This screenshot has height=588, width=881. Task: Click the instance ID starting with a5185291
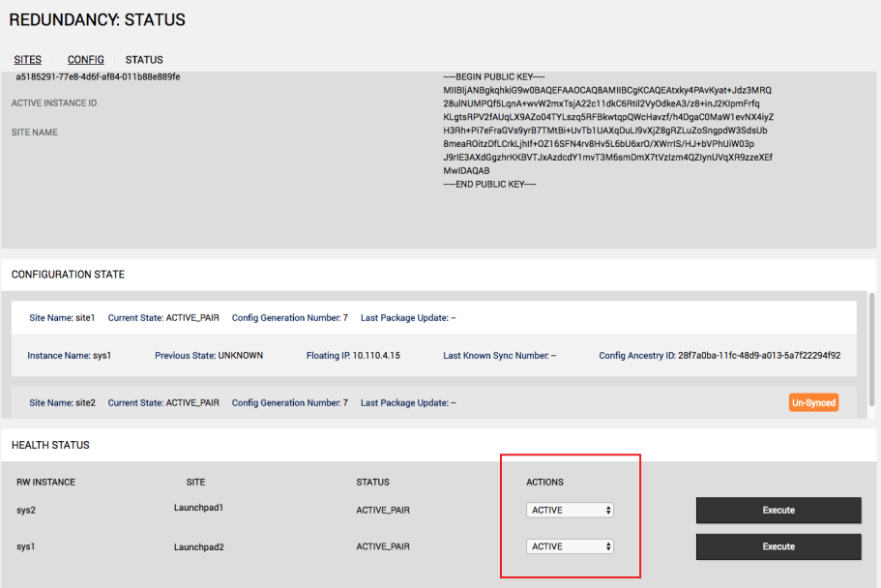[98, 76]
